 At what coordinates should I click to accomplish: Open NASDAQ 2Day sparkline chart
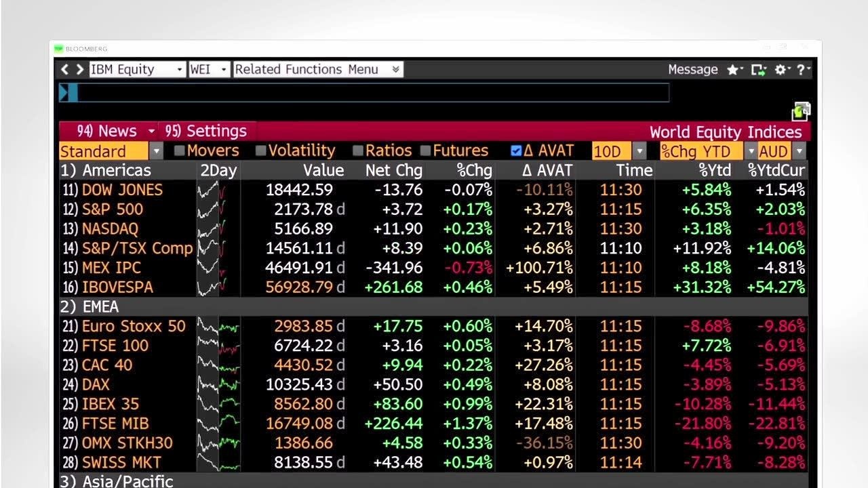[218, 228]
